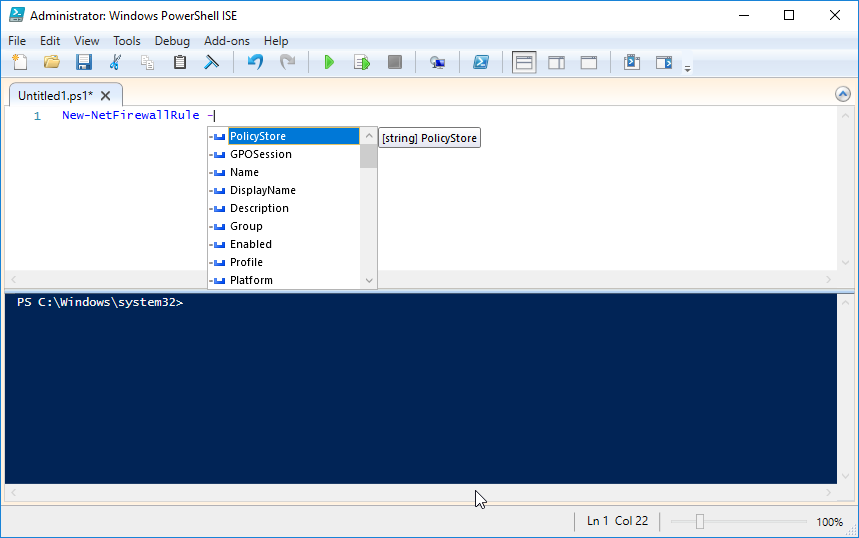Screen dimensions: 859x538
Task: Collapse script pane with round arrow button
Action: pos(843,94)
